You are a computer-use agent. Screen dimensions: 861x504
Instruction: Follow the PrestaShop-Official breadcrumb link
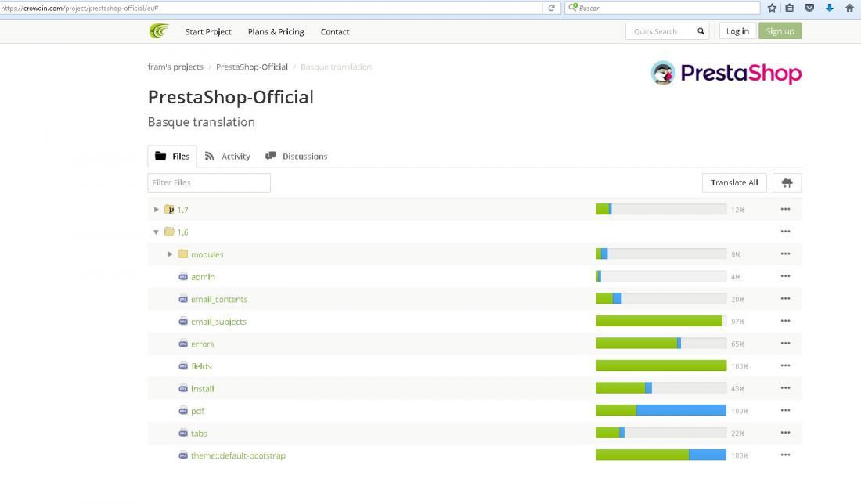(251, 67)
